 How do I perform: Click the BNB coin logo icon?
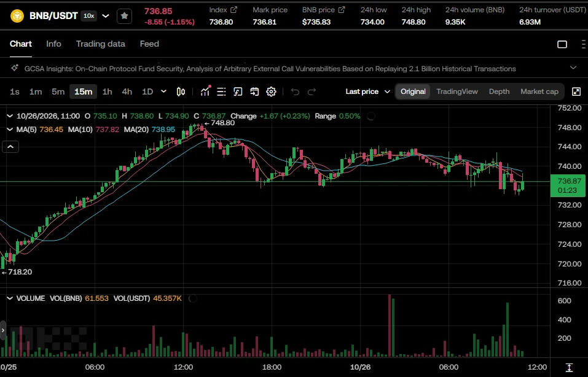pyautogui.click(x=17, y=16)
